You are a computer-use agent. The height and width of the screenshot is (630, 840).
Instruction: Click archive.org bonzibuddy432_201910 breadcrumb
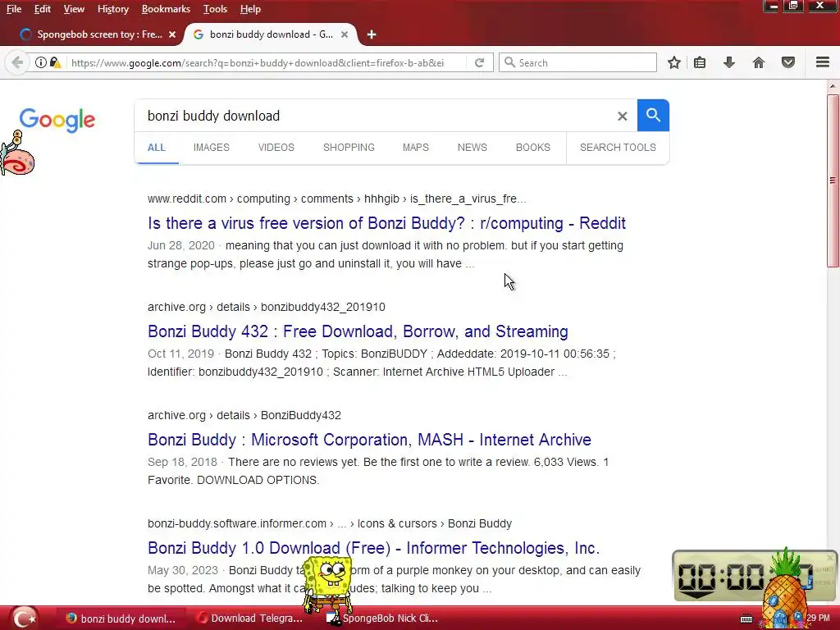point(267,307)
